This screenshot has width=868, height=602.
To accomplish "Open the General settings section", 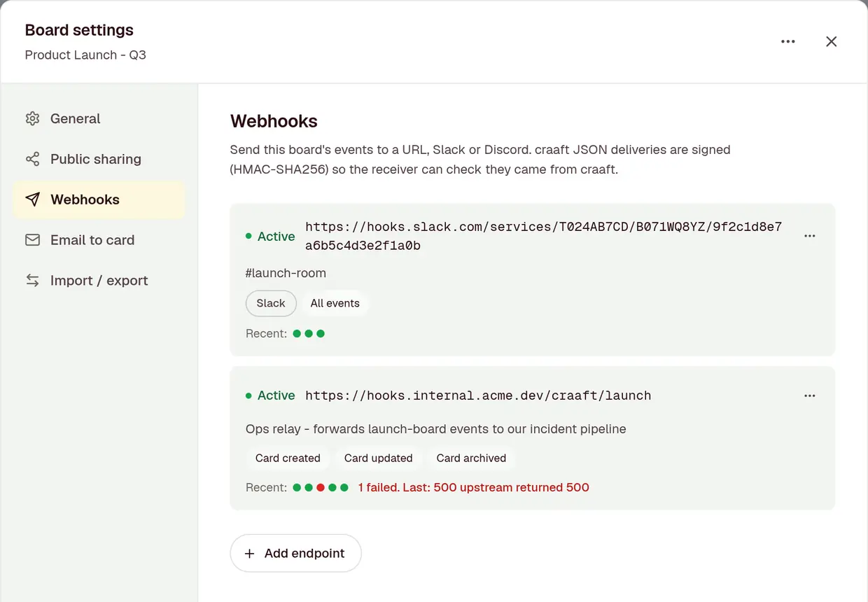I will click(99, 119).
